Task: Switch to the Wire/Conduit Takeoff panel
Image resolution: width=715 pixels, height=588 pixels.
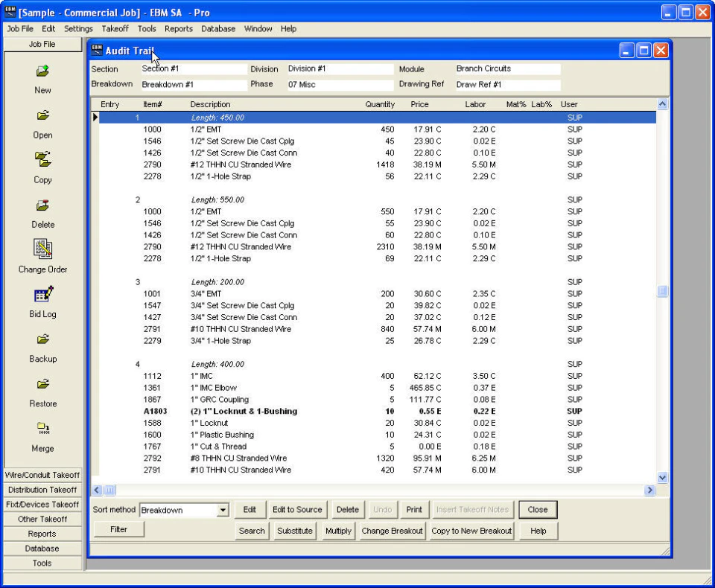Action: point(42,475)
